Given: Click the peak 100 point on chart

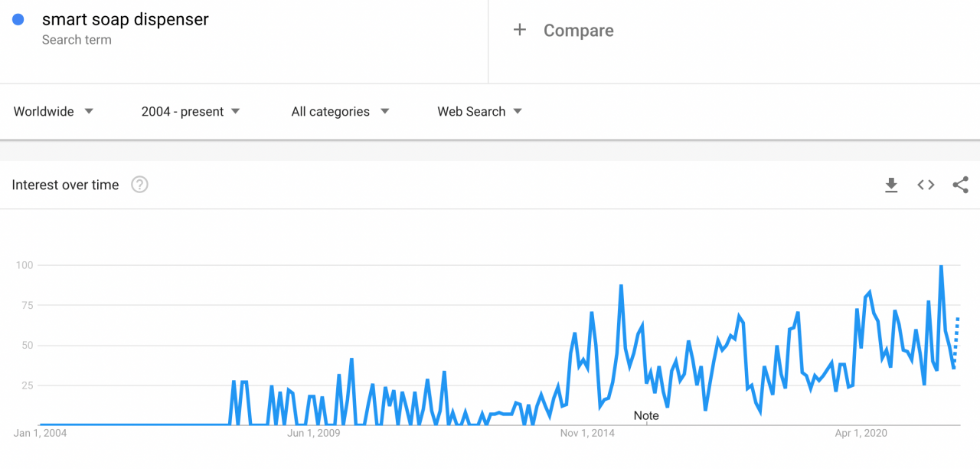Looking at the screenshot, I should 941,265.
